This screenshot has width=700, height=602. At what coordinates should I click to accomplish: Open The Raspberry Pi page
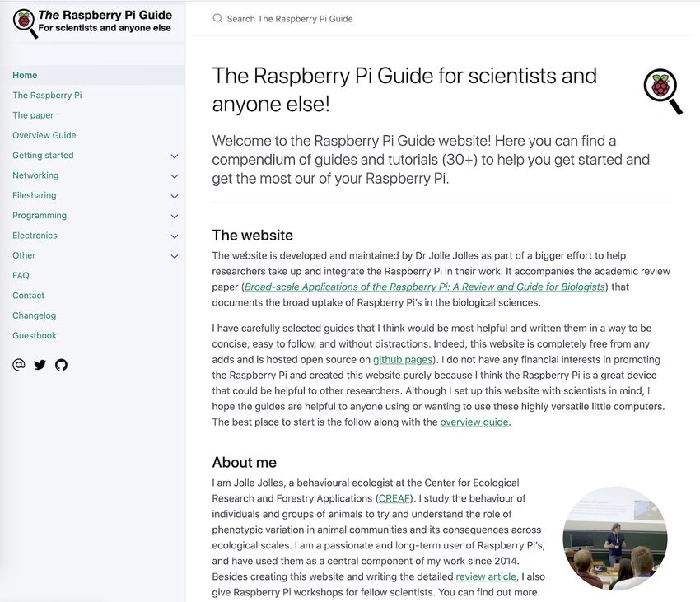point(47,96)
